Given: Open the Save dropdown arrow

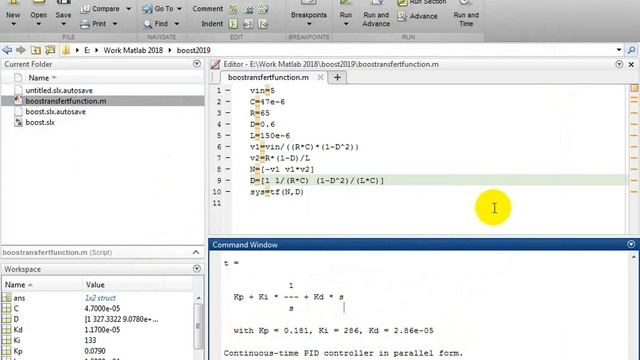Looking at the screenshot, I should pyautogui.click(x=63, y=24).
